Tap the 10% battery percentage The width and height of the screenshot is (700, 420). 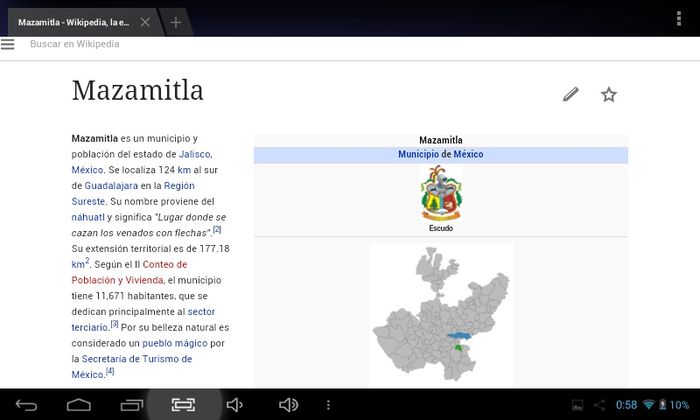(679, 405)
